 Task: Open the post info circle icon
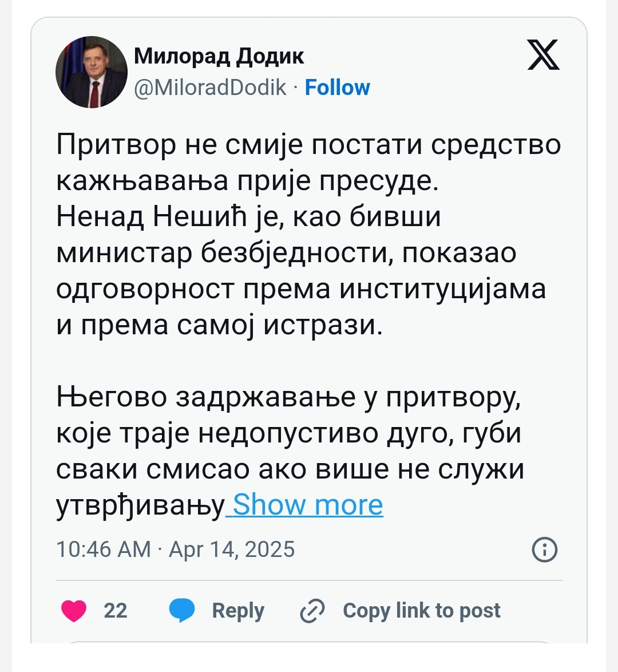click(x=545, y=550)
